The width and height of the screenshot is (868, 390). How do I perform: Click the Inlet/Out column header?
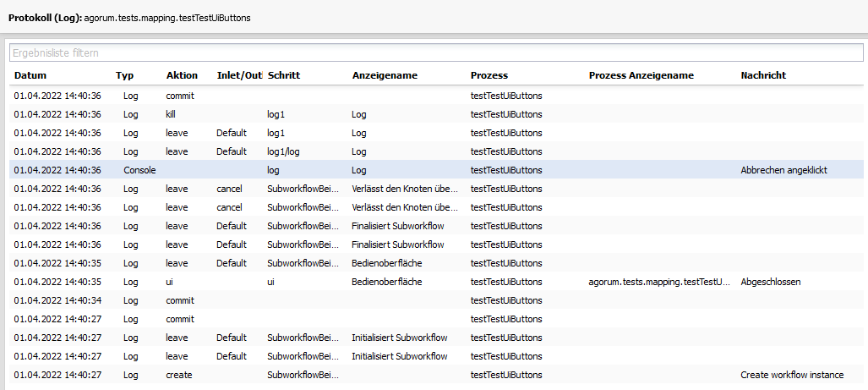point(239,75)
